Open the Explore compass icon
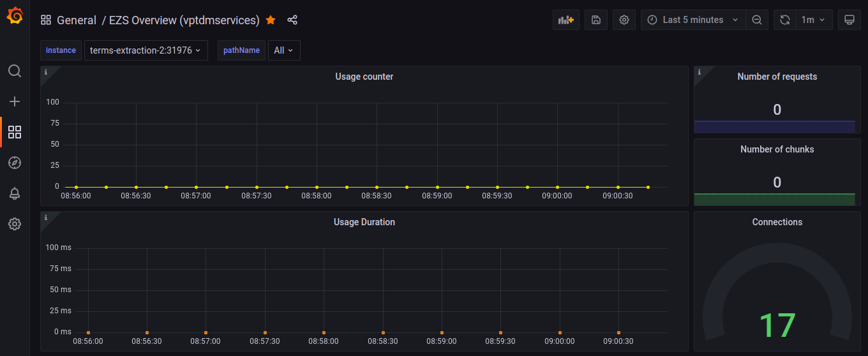 click(x=15, y=163)
